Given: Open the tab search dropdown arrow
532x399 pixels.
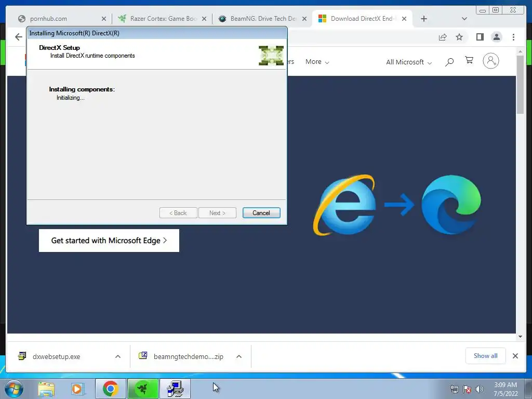Looking at the screenshot, I should [464, 19].
